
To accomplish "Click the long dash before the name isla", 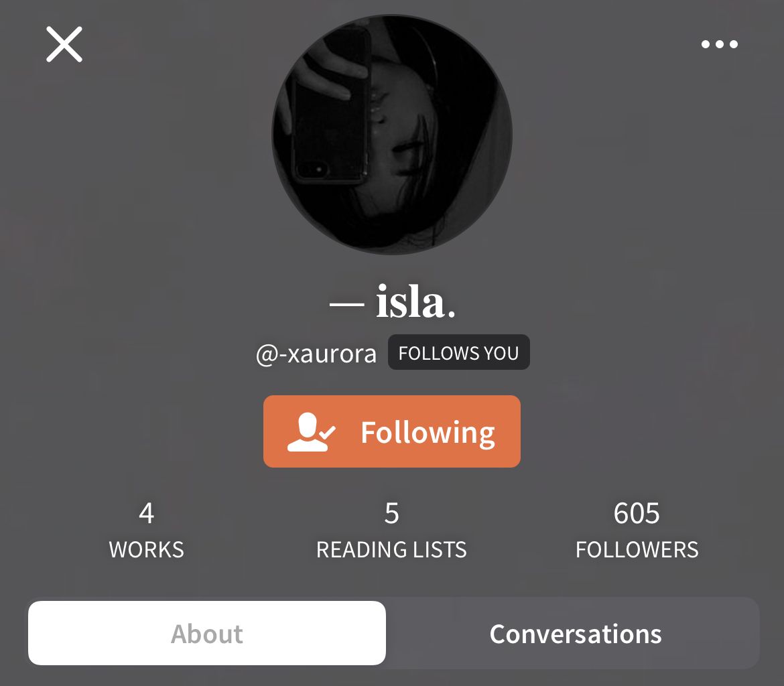I will (346, 304).
